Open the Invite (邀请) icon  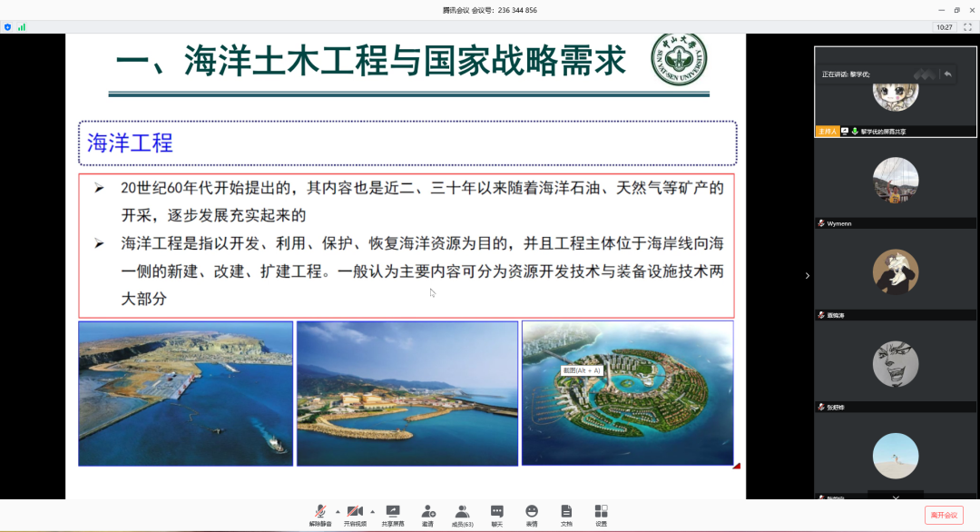click(x=427, y=513)
